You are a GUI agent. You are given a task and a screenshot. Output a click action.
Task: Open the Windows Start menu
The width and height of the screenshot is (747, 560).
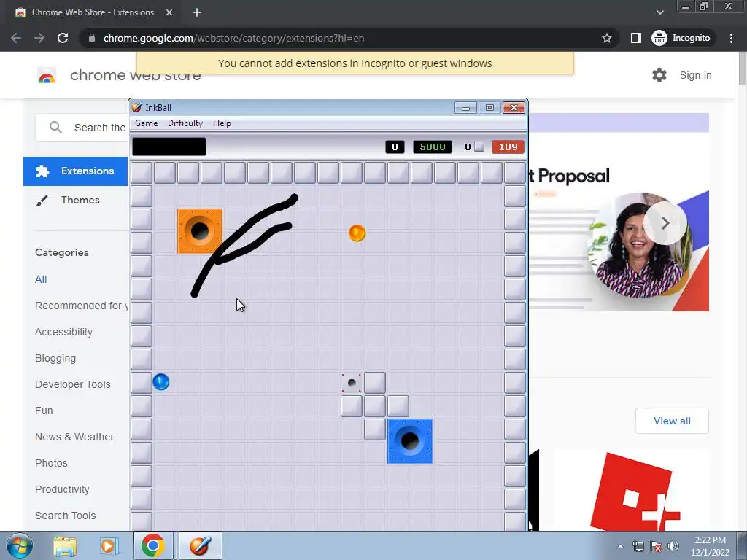(19, 545)
